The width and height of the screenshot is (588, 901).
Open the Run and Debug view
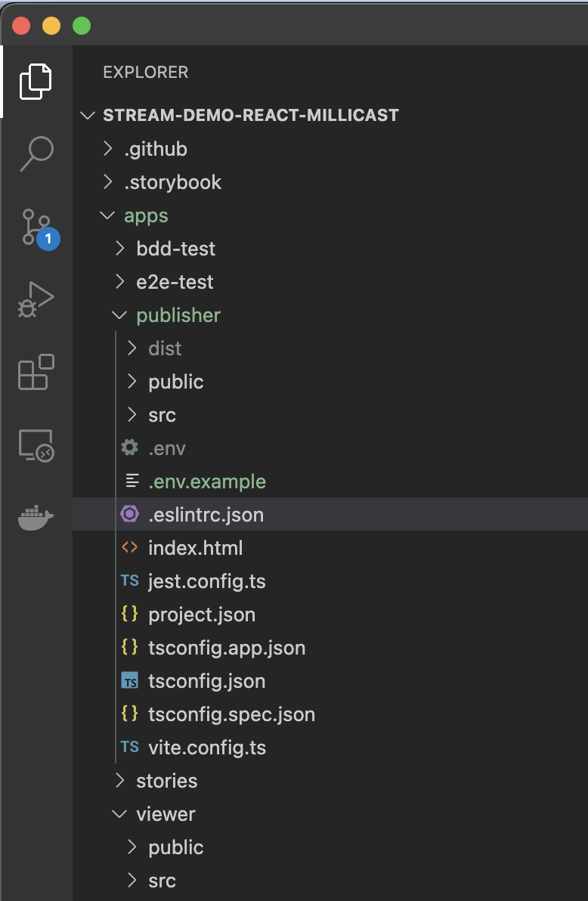[36, 299]
